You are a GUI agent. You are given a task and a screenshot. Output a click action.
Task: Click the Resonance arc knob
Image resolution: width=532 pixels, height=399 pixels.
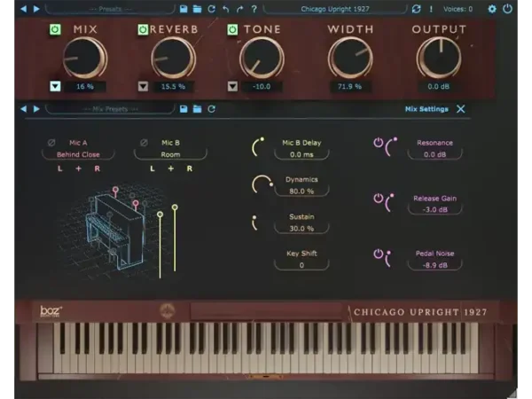point(391,146)
